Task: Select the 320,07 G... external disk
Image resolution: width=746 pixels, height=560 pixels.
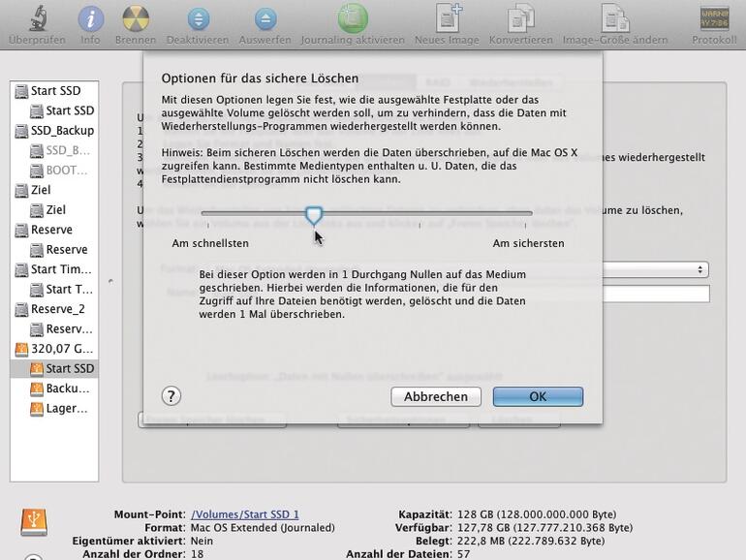Action: pyautogui.click(x=54, y=349)
